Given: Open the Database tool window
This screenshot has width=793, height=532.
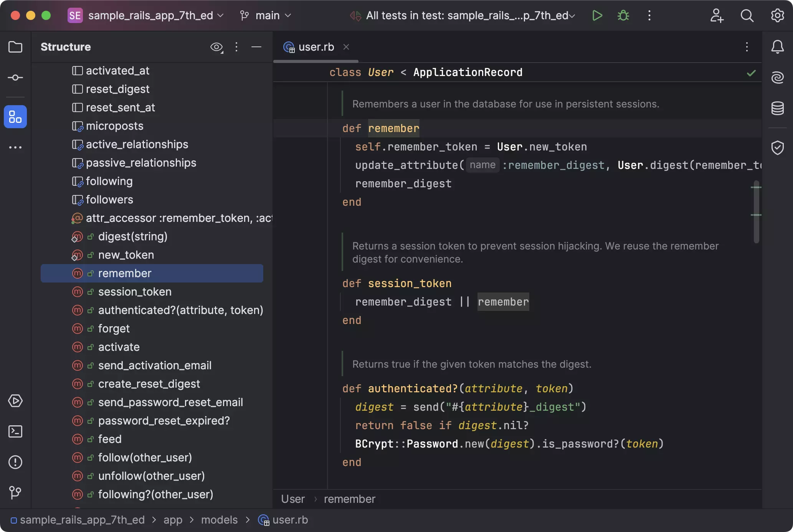Looking at the screenshot, I should [x=777, y=108].
